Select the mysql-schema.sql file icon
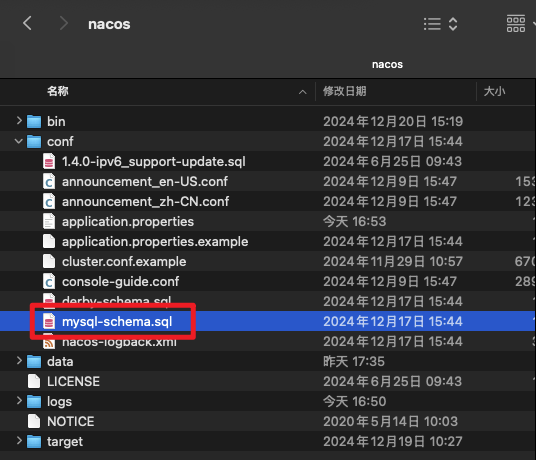 click(x=49, y=322)
